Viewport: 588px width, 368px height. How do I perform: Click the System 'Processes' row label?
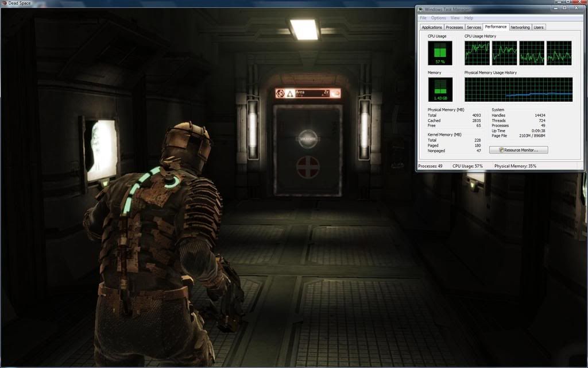click(500, 125)
